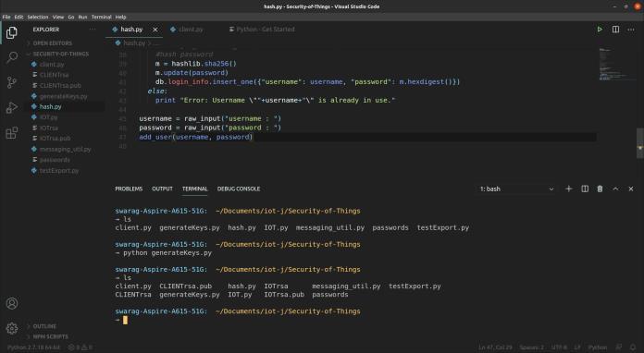The height and width of the screenshot is (353, 644).
Task: Open IOT.py in the Explorer tree
Action: [48, 117]
